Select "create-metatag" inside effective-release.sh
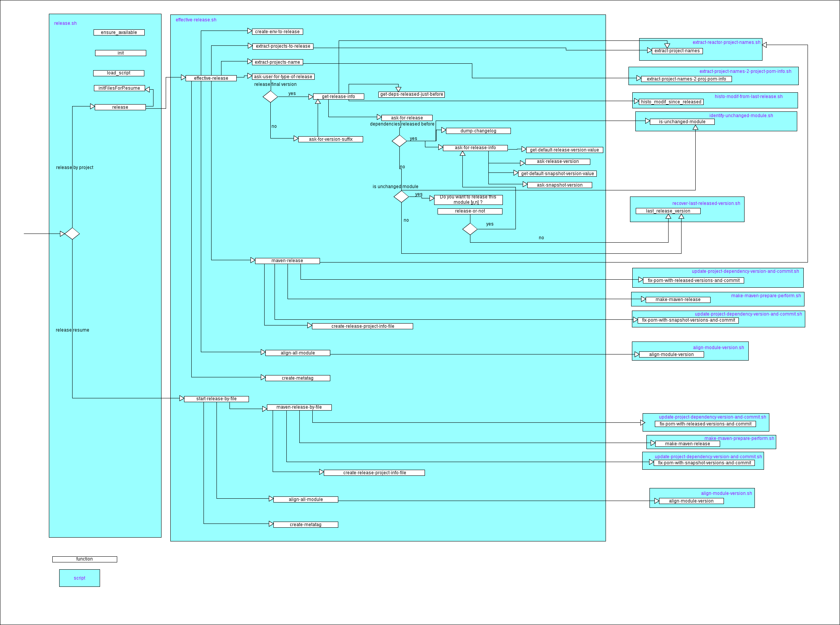 point(298,378)
